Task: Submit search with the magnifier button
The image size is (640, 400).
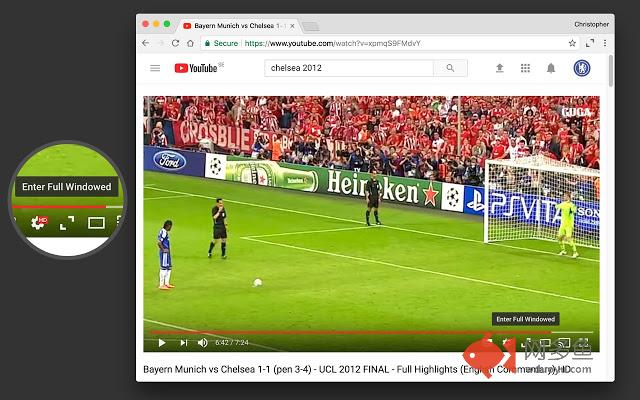Action: click(x=450, y=68)
